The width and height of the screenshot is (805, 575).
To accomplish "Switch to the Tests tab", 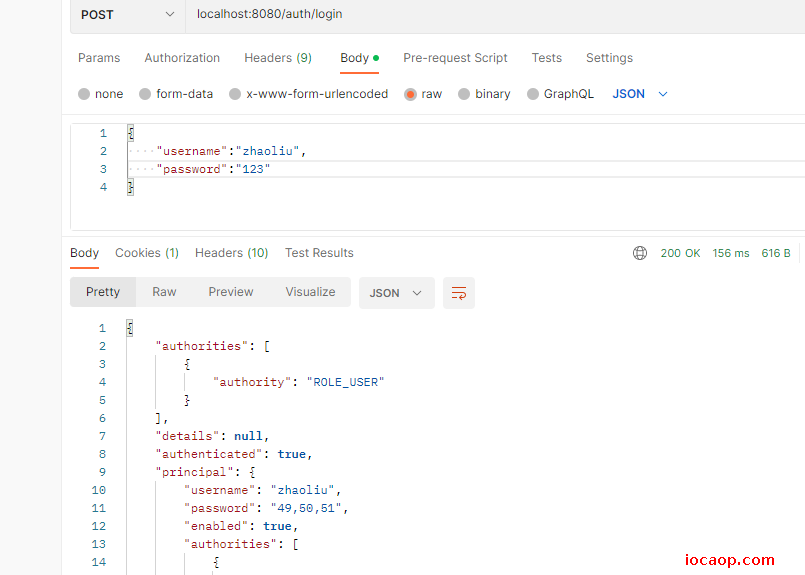I will click(x=547, y=58).
